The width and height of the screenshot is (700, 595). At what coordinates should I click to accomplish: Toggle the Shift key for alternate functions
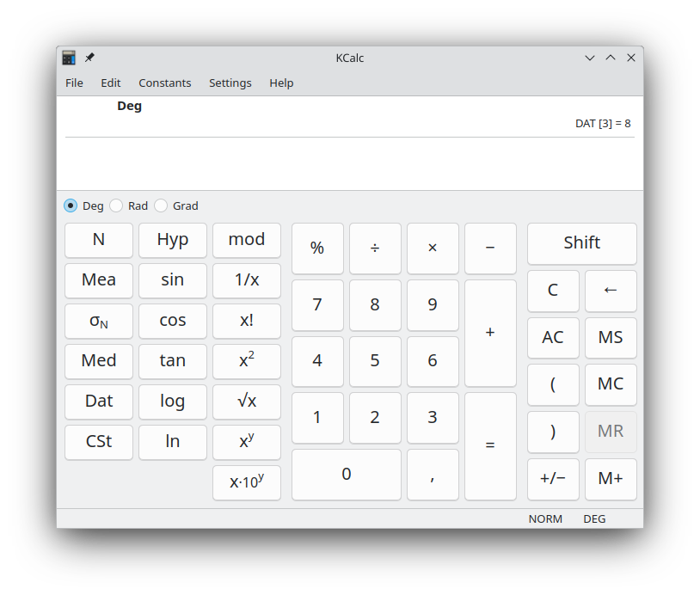[581, 243]
